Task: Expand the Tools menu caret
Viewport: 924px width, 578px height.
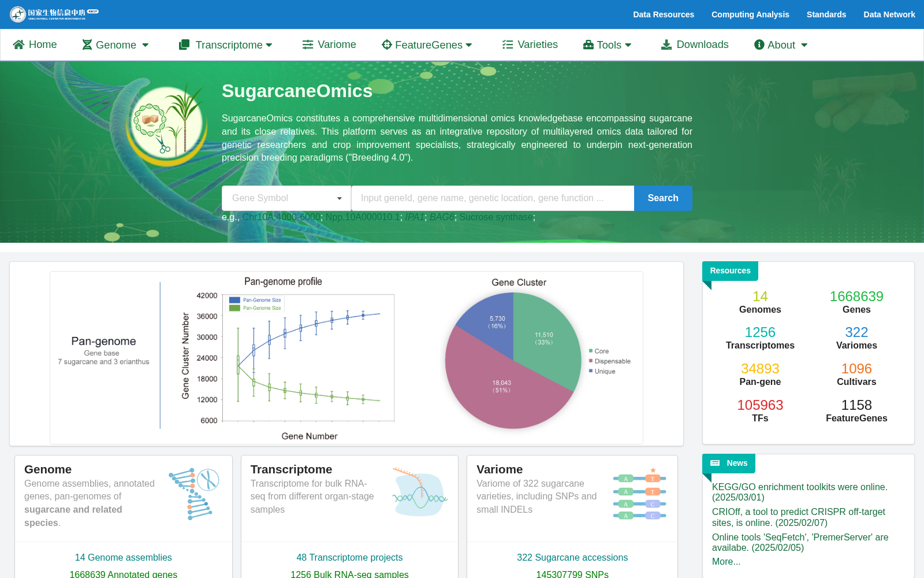Action: click(628, 45)
